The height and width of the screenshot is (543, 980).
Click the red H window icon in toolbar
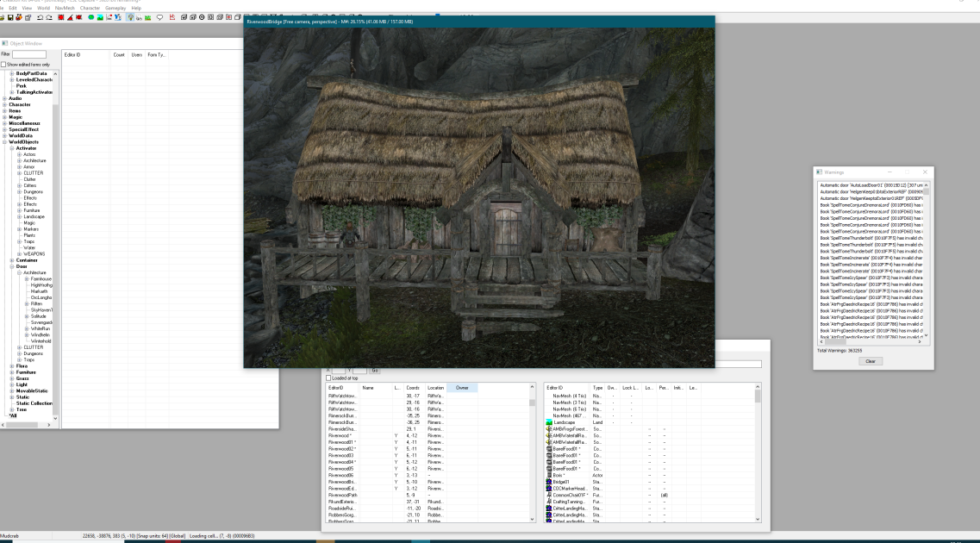(228, 17)
